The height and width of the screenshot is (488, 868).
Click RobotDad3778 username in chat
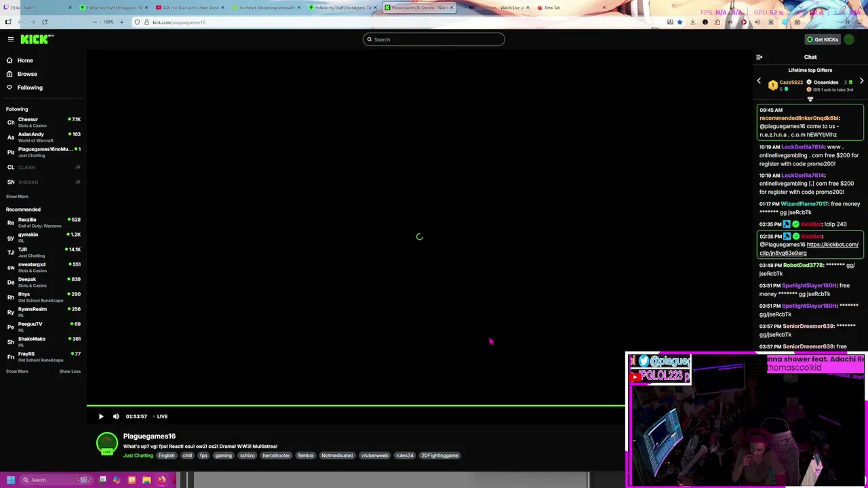pyautogui.click(x=803, y=265)
